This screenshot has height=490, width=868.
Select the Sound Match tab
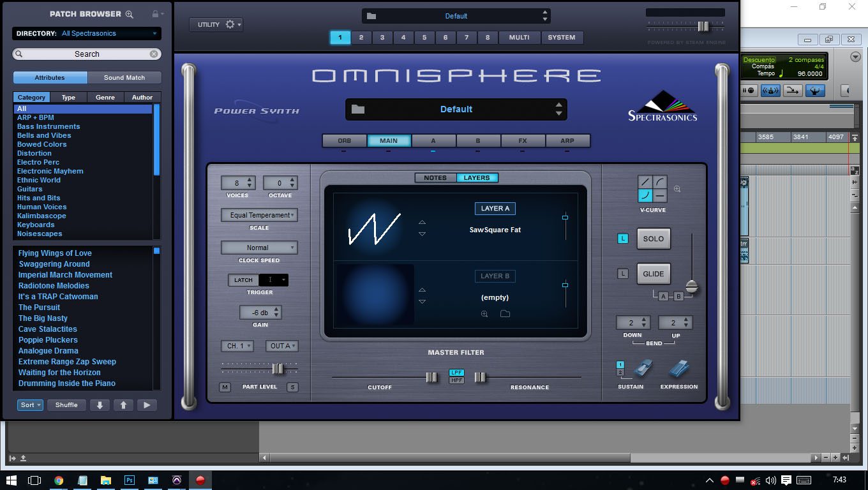[x=124, y=78]
